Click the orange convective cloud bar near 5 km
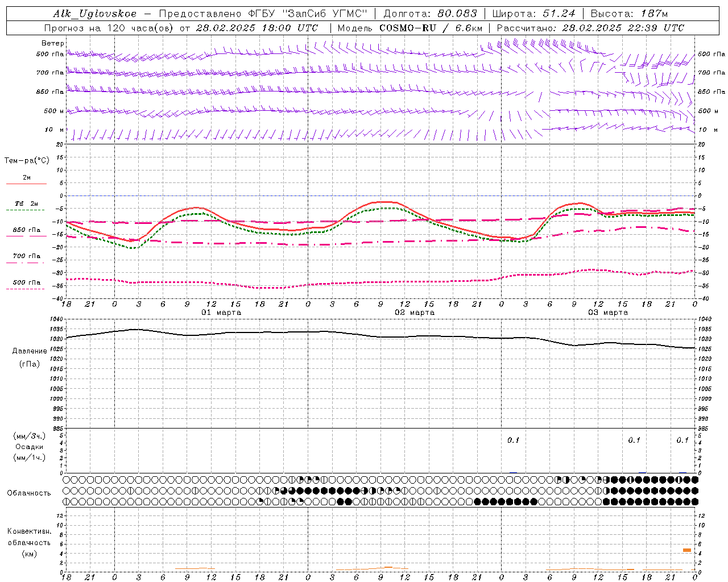The width and height of the screenshot is (728, 582). pyautogui.click(x=687, y=550)
